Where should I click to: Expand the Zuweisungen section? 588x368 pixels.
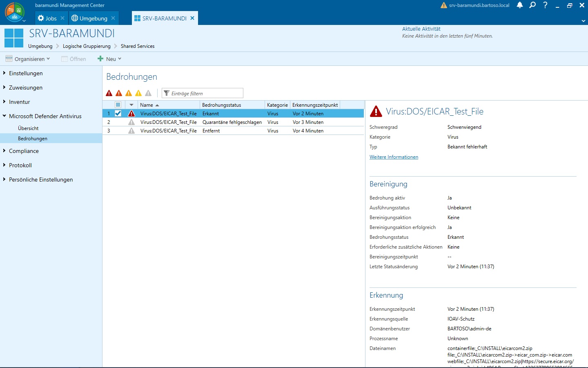[x=4, y=88]
